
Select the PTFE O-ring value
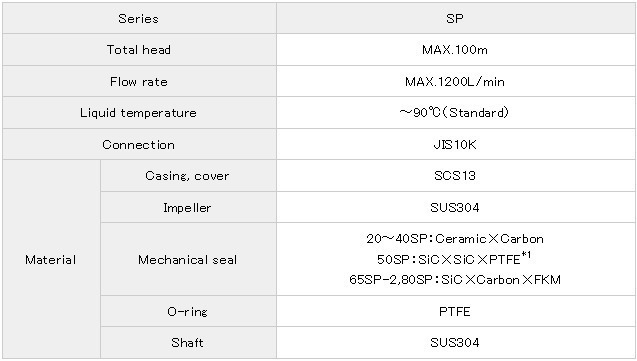coord(455,311)
